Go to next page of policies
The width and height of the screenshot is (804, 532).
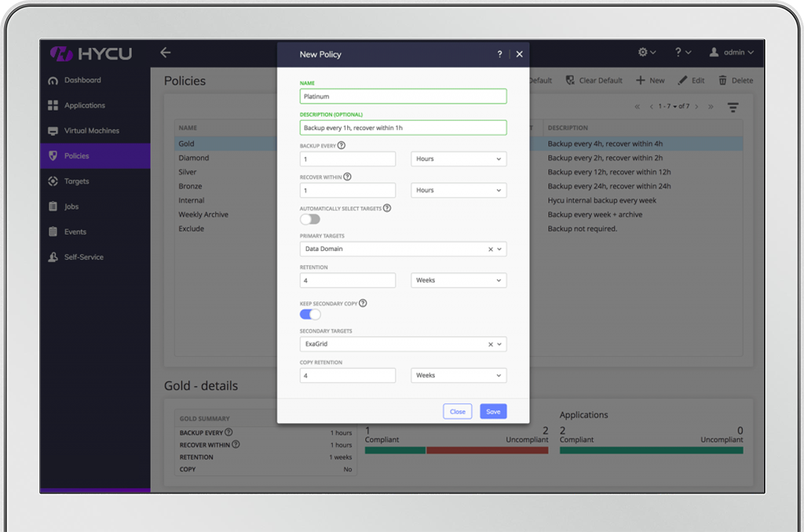696,107
